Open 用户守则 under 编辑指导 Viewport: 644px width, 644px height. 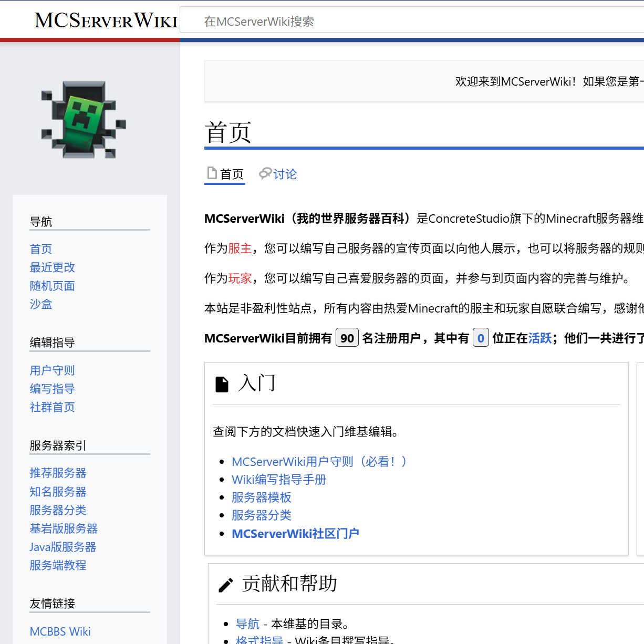pos(52,370)
